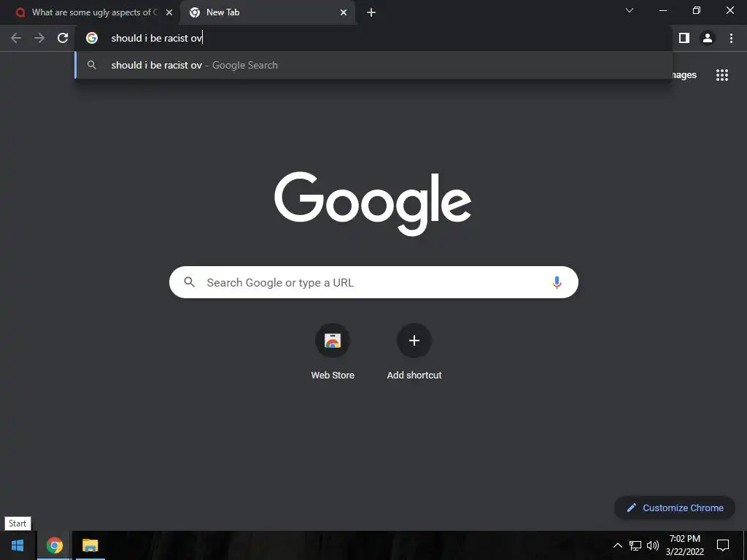Image resolution: width=747 pixels, height=560 pixels.
Task: Open the volume tray icon
Action: click(653, 545)
